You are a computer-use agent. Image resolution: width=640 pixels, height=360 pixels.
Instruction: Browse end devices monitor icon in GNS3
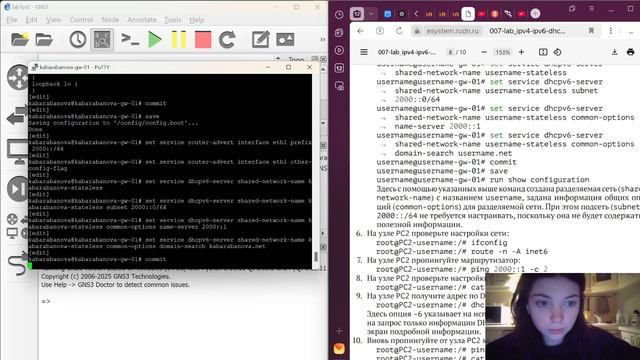click(18, 152)
